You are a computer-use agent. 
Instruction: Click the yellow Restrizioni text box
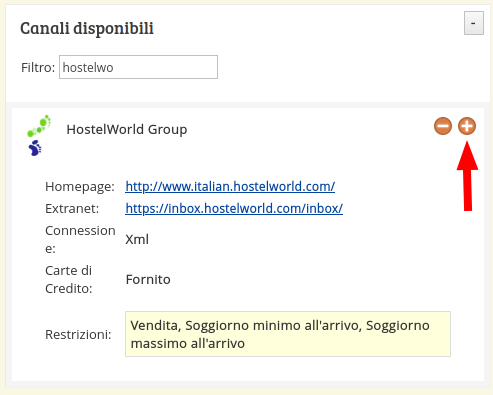point(288,334)
